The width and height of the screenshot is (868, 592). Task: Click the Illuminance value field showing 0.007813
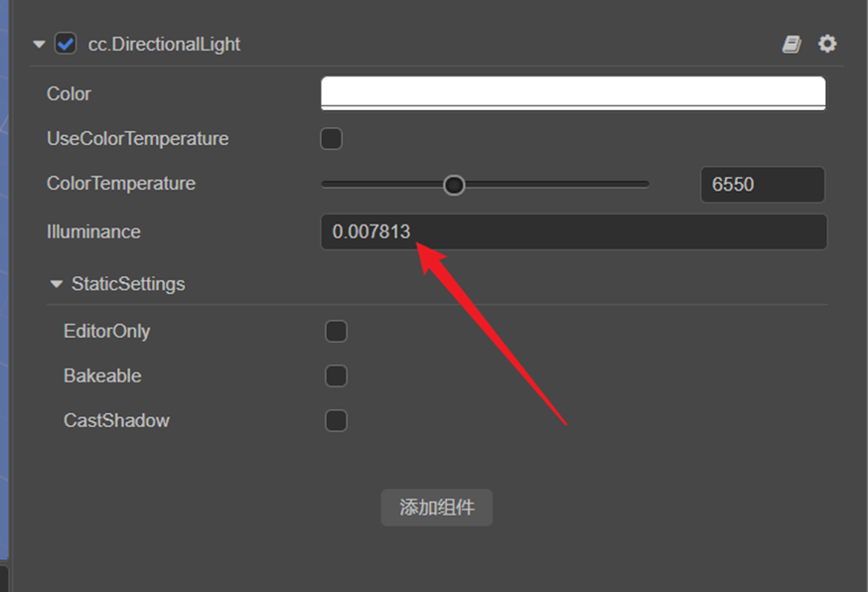point(572,231)
